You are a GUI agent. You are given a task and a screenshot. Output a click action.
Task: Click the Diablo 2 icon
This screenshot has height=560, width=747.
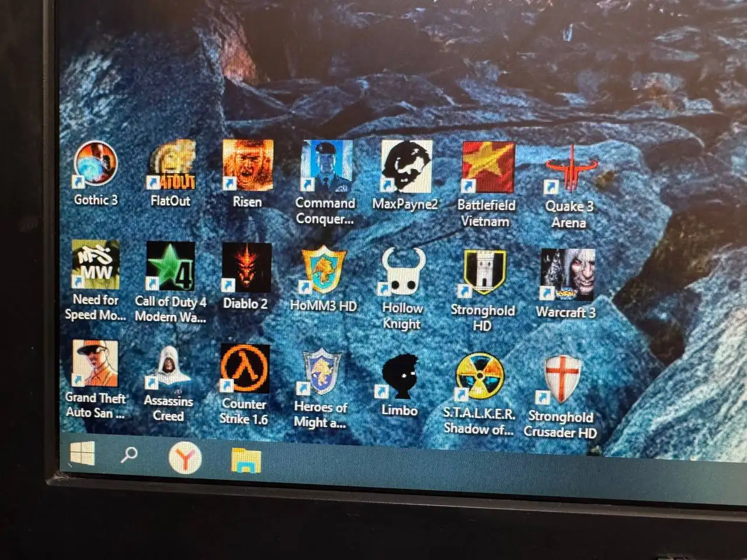click(246, 268)
